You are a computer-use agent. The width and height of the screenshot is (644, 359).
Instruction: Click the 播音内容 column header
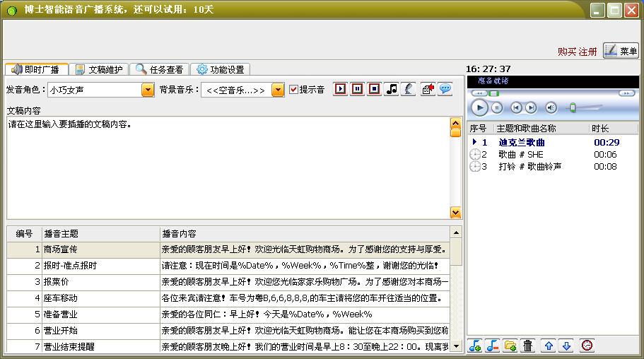click(305, 234)
